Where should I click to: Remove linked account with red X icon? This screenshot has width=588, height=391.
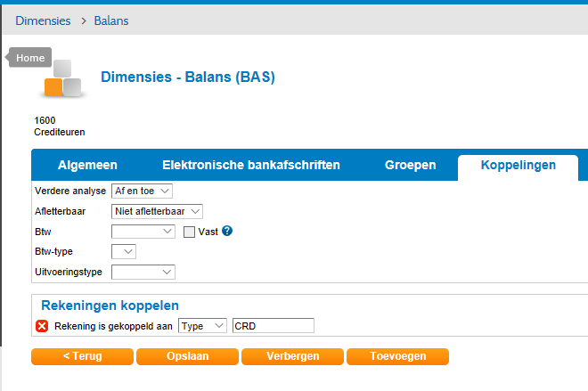(x=42, y=326)
